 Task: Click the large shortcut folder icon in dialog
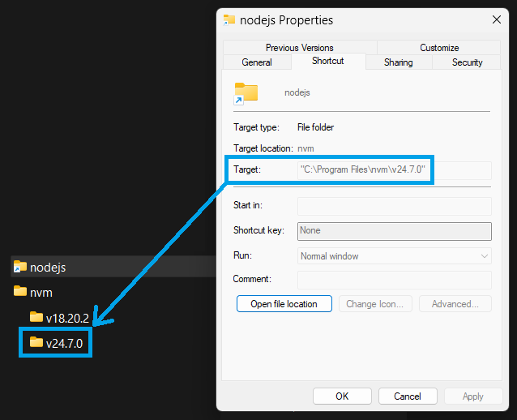[x=245, y=92]
